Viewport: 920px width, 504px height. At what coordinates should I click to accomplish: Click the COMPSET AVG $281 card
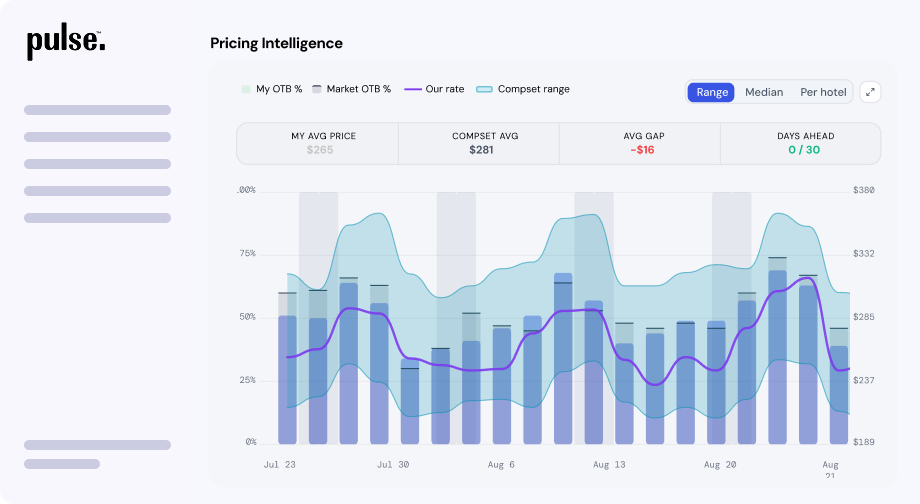(479, 143)
